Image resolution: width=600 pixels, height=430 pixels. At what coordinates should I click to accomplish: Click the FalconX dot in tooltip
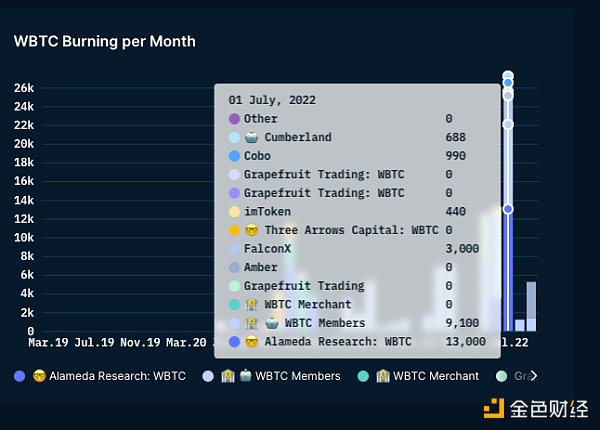(234, 249)
